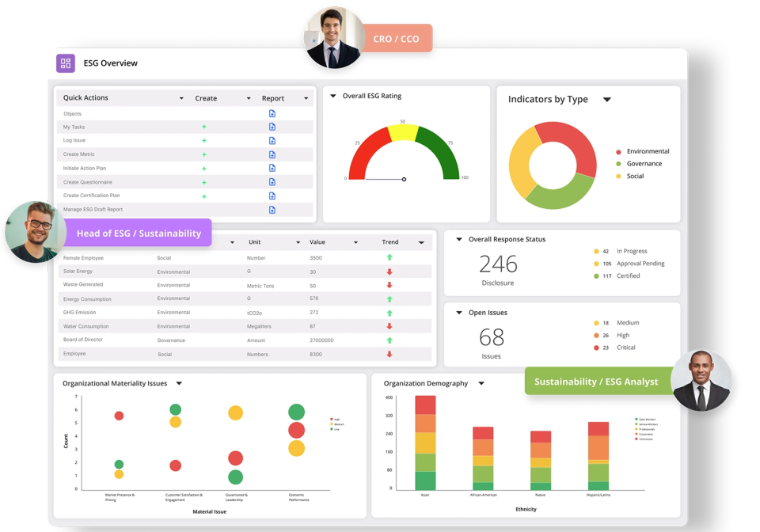Open the Indicators by Type dropdown arrow
The height and width of the screenshot is (532, 760).
[x=607, y=100]
